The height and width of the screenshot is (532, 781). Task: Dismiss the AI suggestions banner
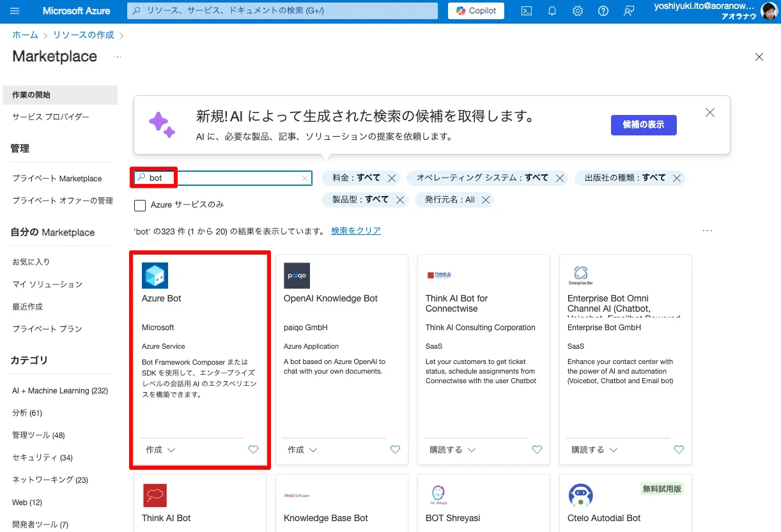(x=710, y=112)
